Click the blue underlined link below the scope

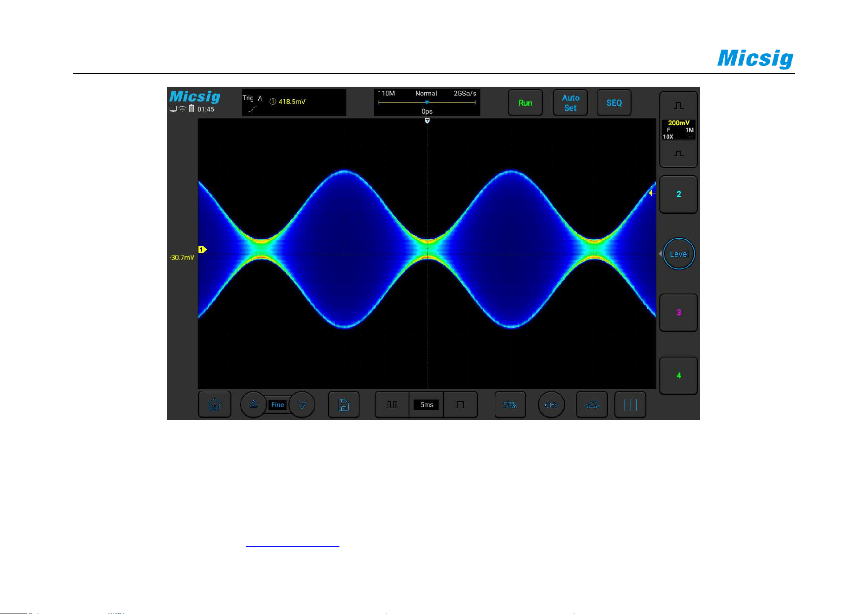pos(293,546)
